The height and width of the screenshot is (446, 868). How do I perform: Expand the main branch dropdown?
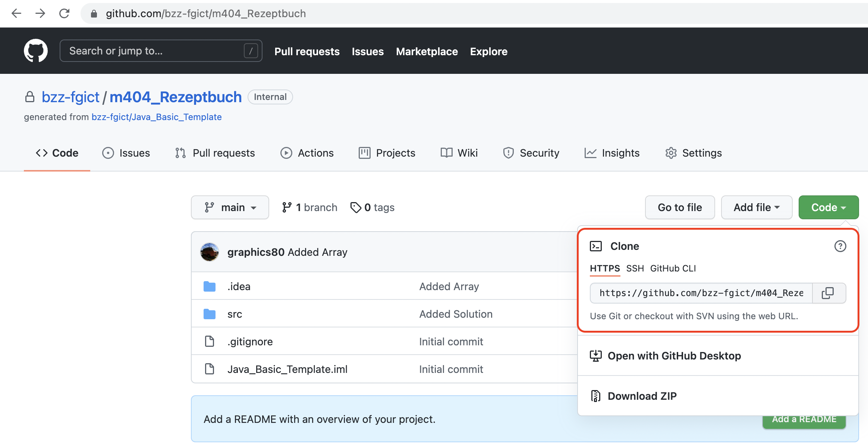tap(230, 207)
